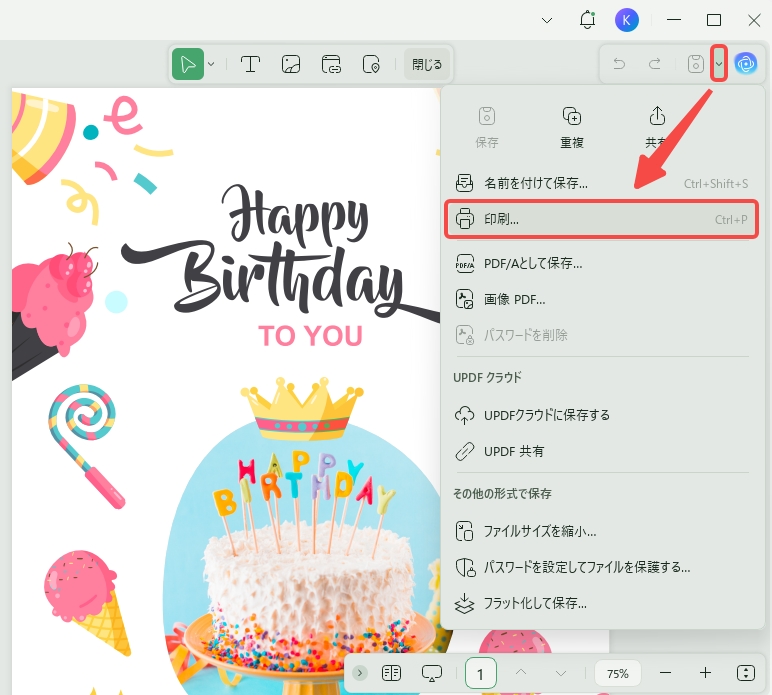Expand the save options dropdown arrow
This screenshot has height=695, width=772.
(x=719, y=64)
